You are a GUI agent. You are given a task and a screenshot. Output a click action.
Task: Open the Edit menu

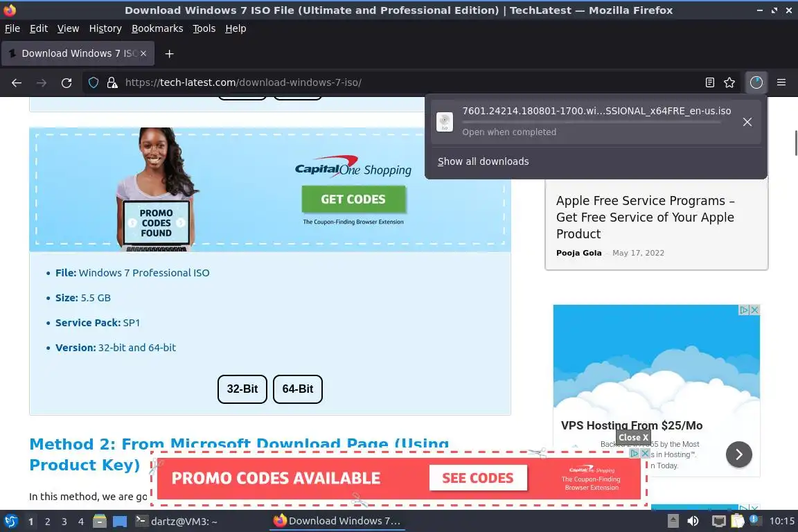pos(39,28)
